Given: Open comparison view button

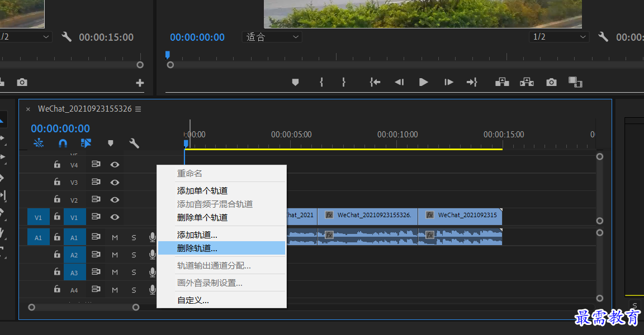Looking at the screenshot, I should [x=575, y=83].
